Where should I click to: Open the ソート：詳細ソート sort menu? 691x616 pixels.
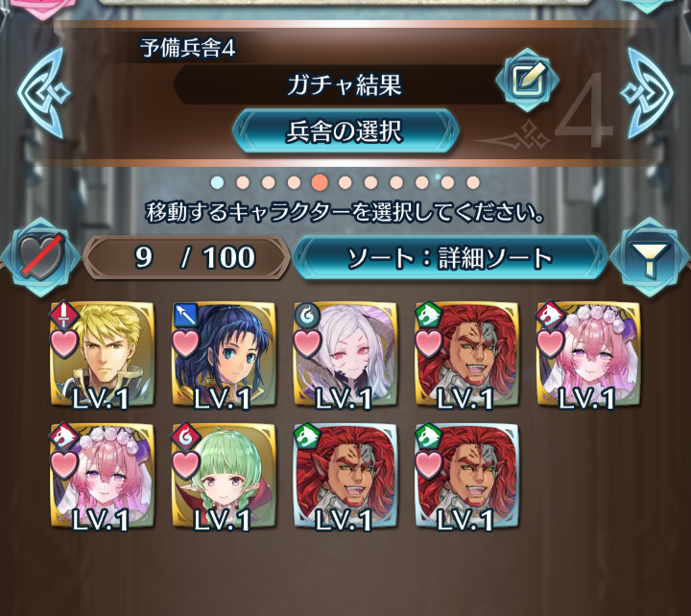click(x=450, y=257)
